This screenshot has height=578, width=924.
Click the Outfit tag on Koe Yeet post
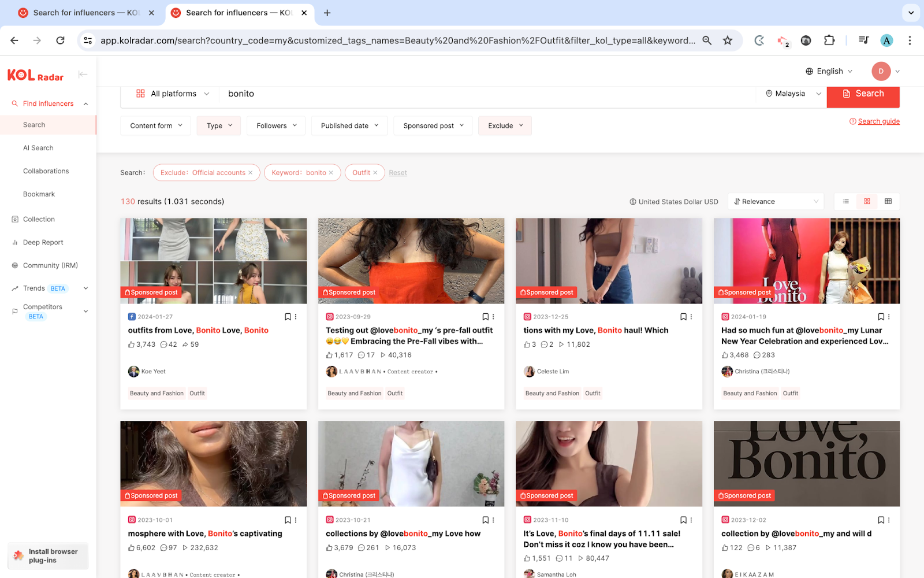click(197, 393)
